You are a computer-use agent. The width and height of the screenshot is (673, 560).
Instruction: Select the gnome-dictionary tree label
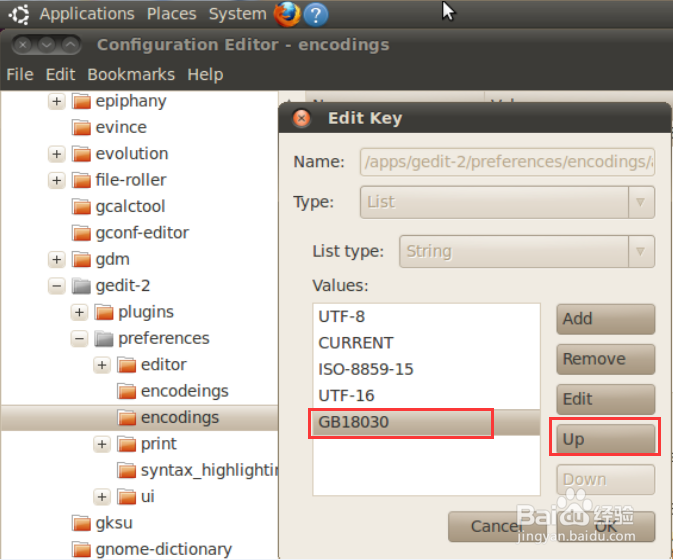click(x=164, y=550)
